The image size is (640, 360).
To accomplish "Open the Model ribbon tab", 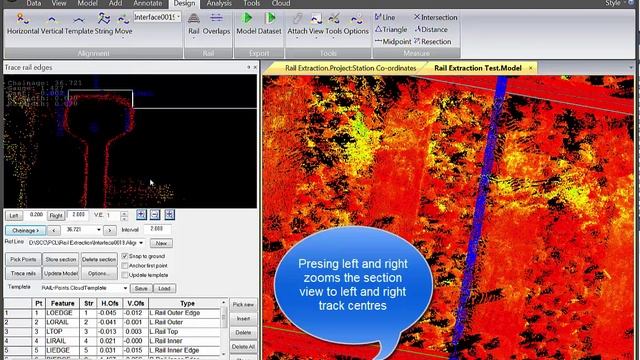I will 87,3.
